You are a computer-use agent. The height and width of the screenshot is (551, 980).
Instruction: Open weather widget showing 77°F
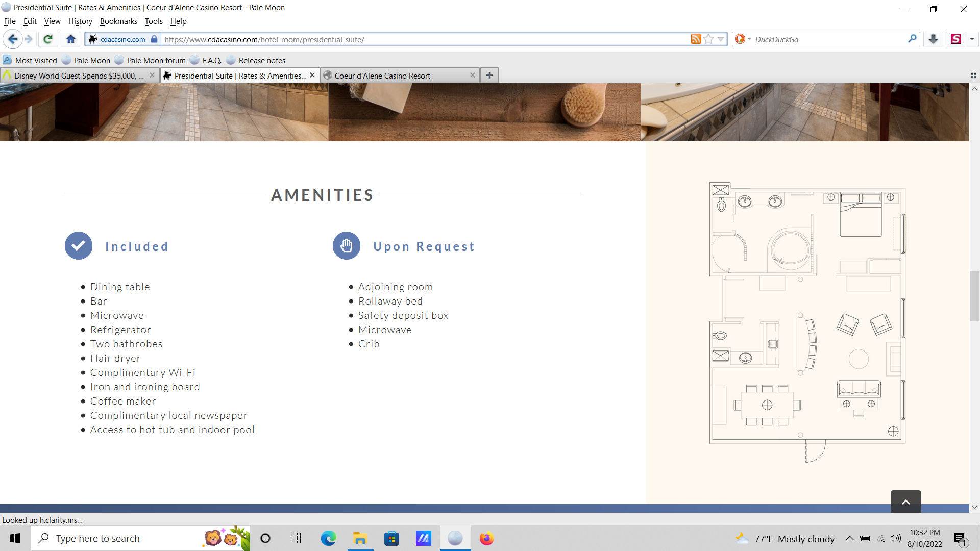click(785, 539)
